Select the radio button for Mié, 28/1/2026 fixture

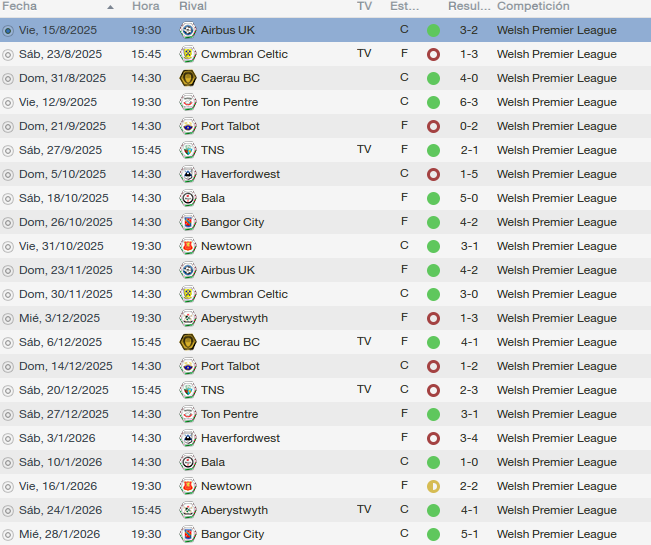pos(7,534)
